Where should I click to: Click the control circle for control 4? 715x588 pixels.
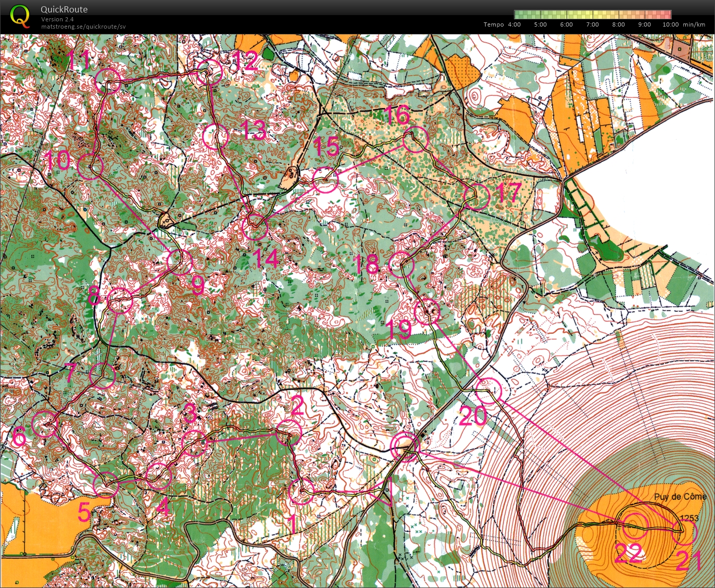159,476
